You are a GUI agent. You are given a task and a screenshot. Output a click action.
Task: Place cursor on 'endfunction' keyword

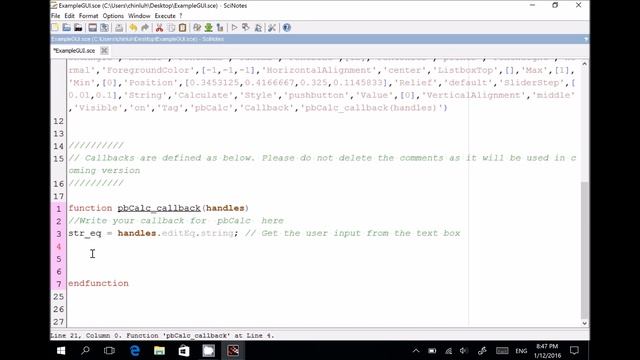(x=98, y=283)
